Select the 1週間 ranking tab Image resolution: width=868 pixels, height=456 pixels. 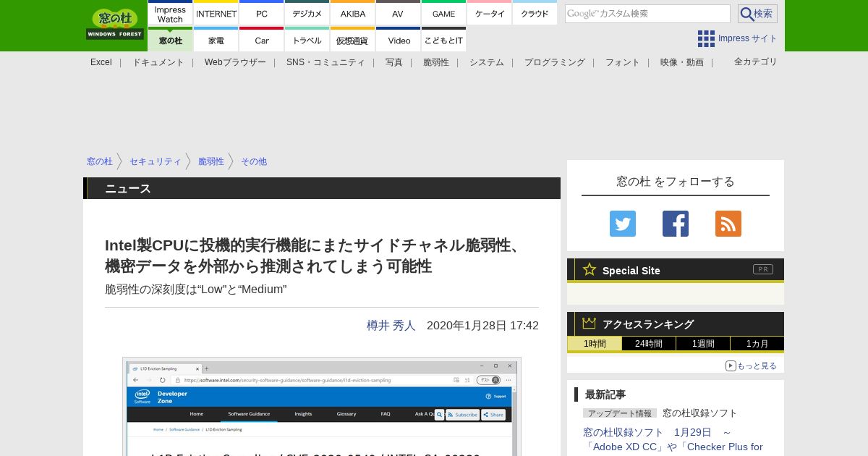(703, 344)
